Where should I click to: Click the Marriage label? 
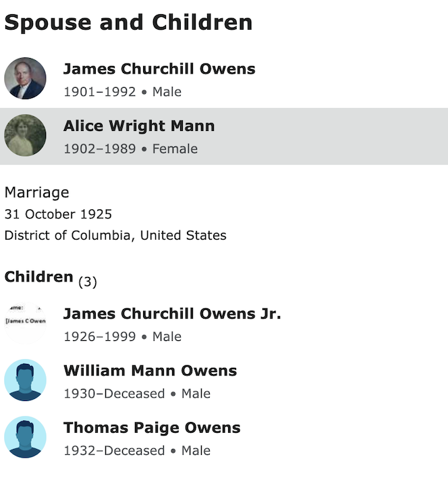[36, 192]
